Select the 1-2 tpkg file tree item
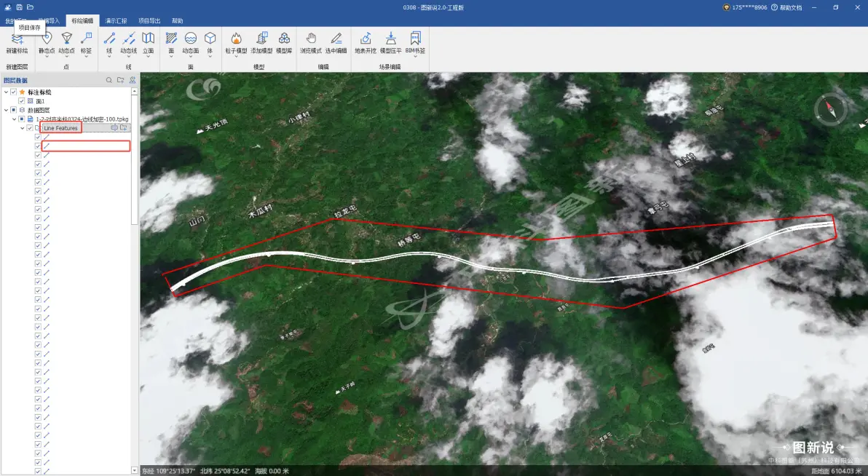Viewport: 868px width, 476px height. point(82,119)
